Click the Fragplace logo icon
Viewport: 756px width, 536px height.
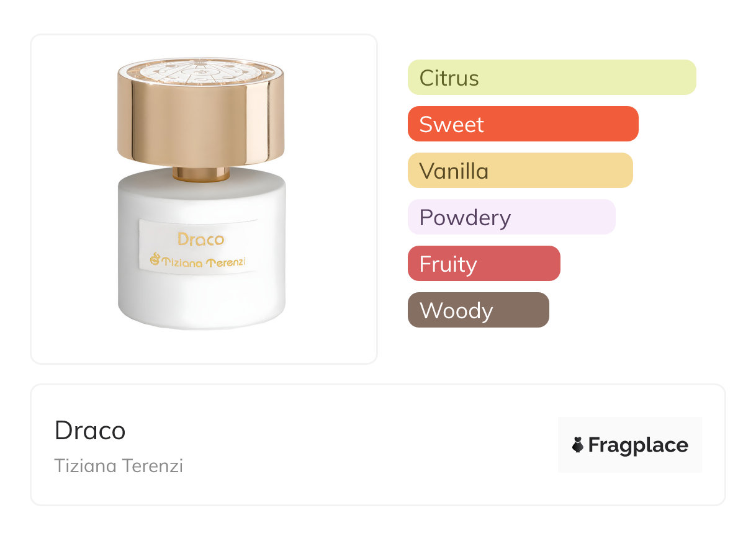pyautogui.click(x=578, y=445)
